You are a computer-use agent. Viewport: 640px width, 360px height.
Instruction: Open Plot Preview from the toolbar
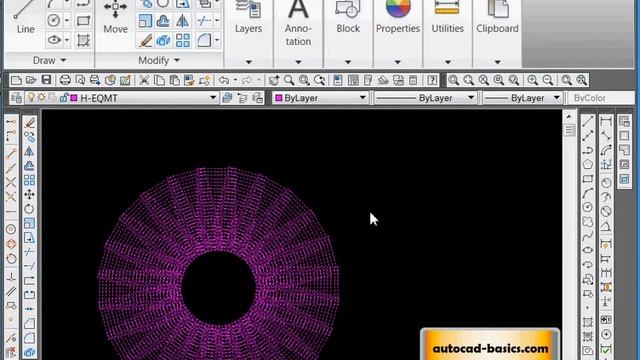(80, 80)
